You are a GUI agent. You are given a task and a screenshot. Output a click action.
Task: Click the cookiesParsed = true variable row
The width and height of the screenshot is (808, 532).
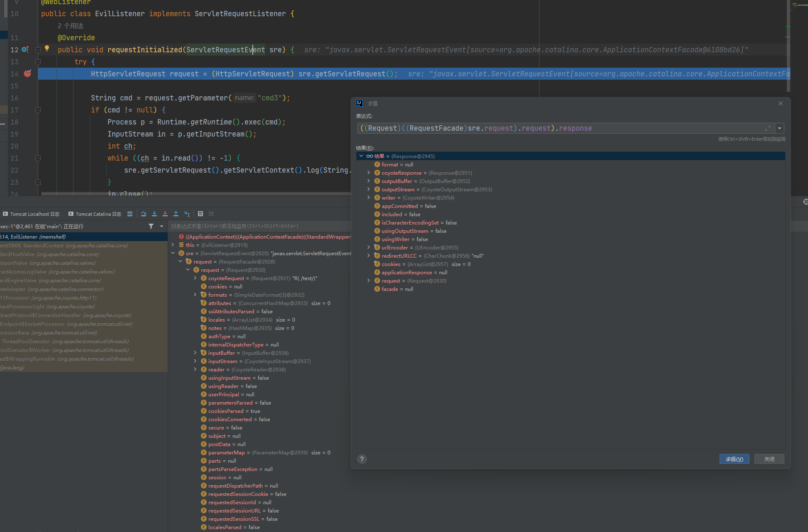click(x=260, y=411)
